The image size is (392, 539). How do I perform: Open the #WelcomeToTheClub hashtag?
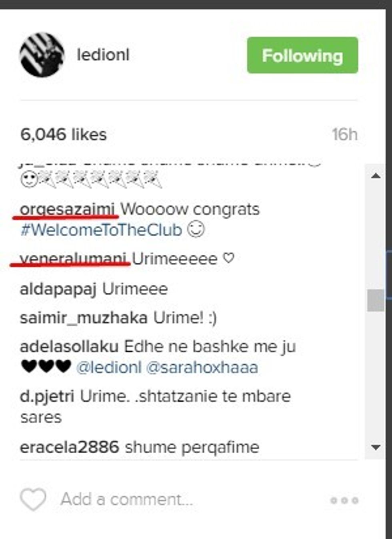point(101,230)
